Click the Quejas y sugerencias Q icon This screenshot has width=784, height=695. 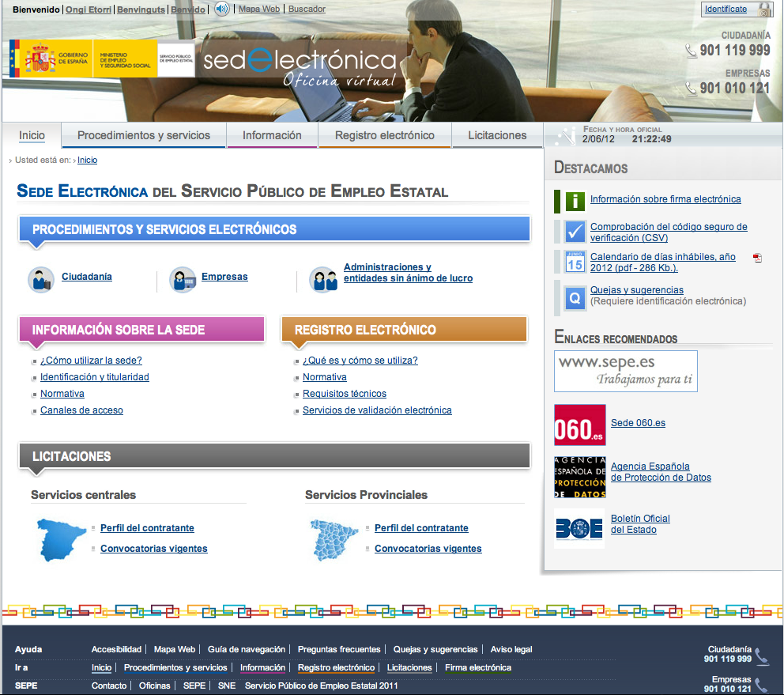pyautogui.click(x=575, y=297)
